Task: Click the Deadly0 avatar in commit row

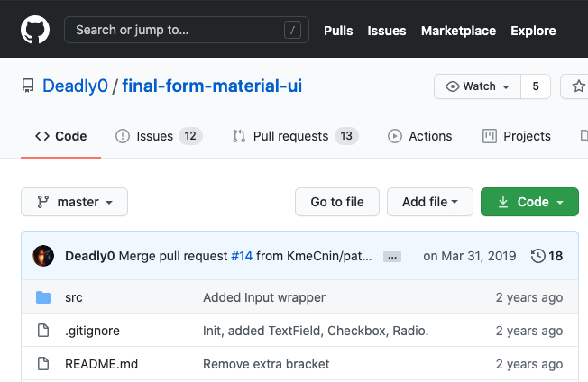Action: (43, 256)
